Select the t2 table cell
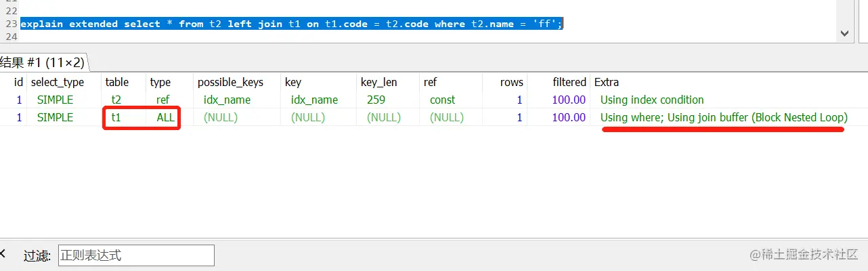The image size is (868, 271). (x=116, y=100)
